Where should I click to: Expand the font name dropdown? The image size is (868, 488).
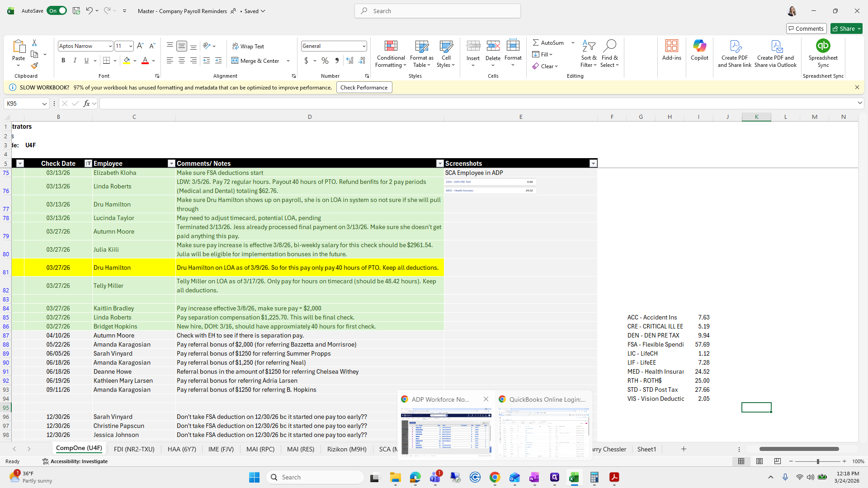[x=110, y=46]
